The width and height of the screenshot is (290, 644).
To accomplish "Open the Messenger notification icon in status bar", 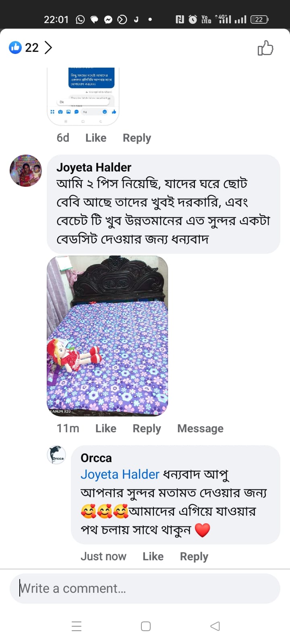I will [x=108, y=19].
